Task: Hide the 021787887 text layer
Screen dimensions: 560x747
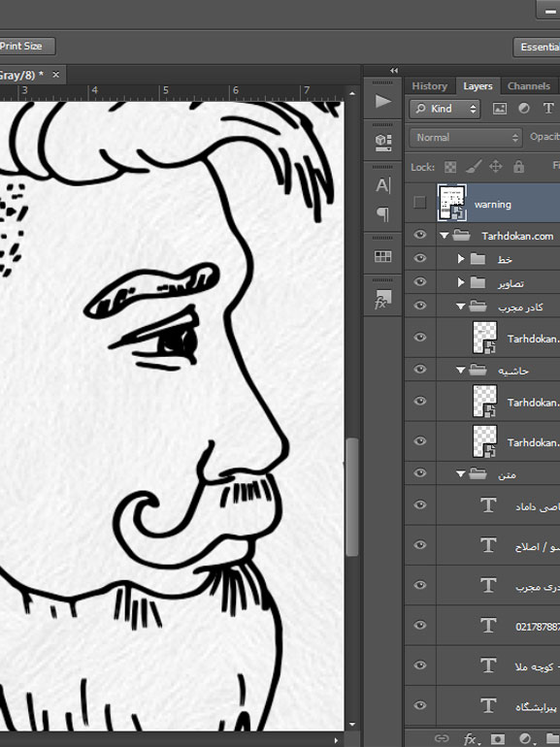Action: [420, 625]
